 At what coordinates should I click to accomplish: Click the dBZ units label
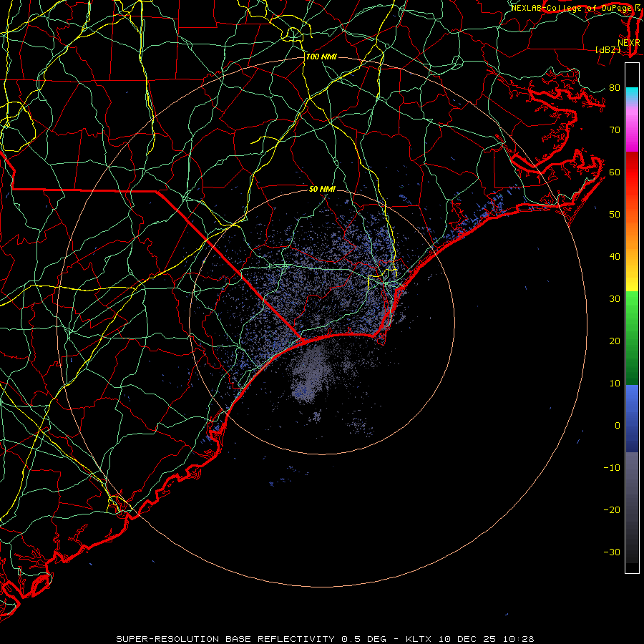pos(608,49)
